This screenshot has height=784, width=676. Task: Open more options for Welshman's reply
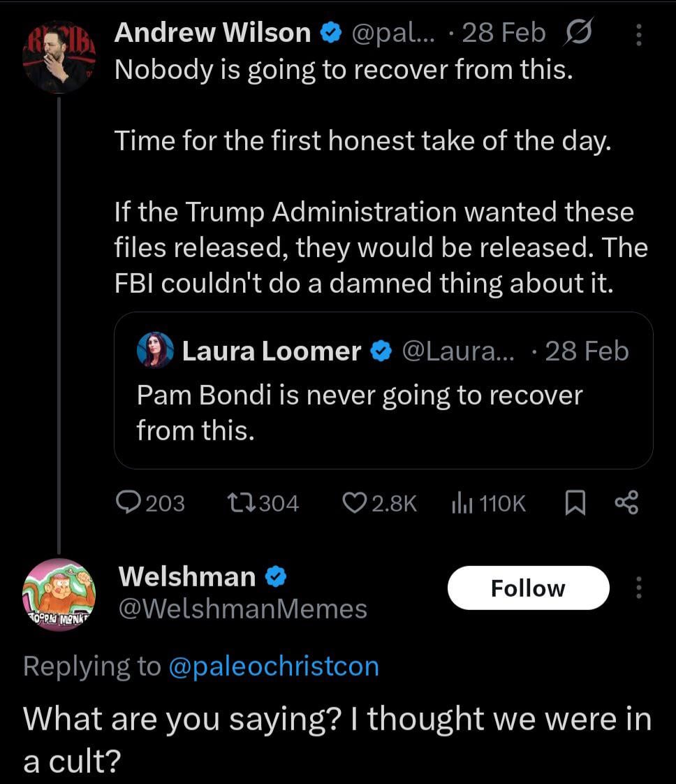click(638, 588)
